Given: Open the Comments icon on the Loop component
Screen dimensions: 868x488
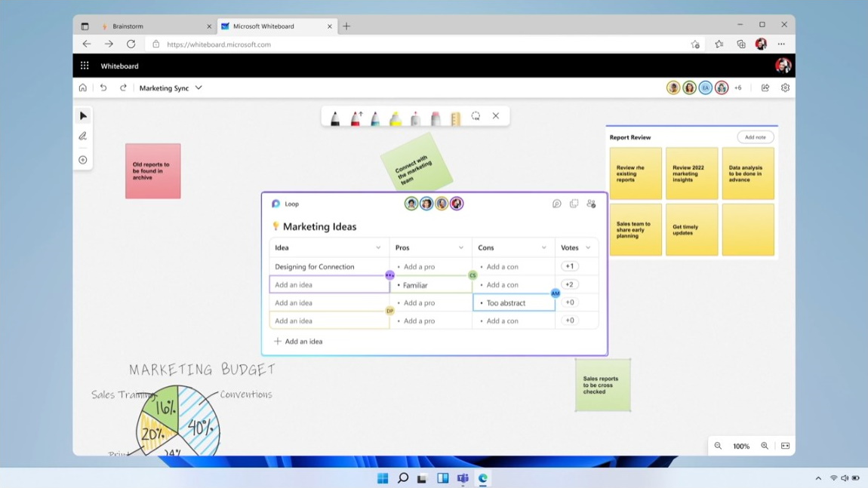Looking at the screenshot, I should [x=557, y=204].
